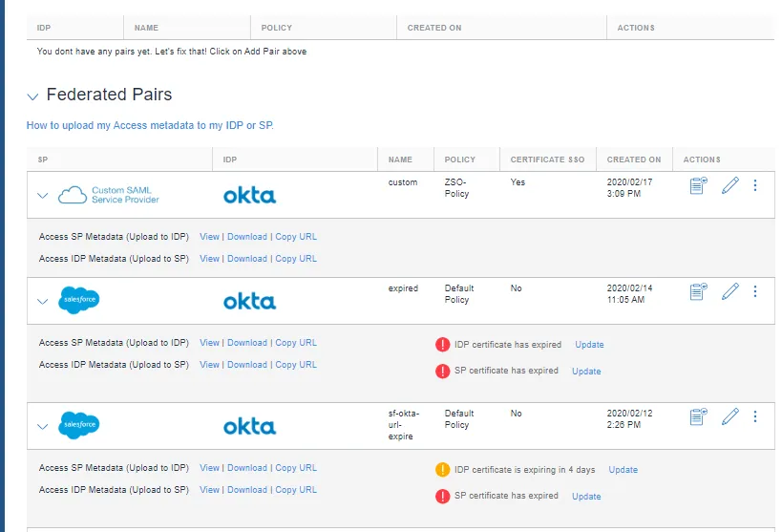View Access SP Metadata for custom pair
782x532 pixels.
(x=209, y=237)
